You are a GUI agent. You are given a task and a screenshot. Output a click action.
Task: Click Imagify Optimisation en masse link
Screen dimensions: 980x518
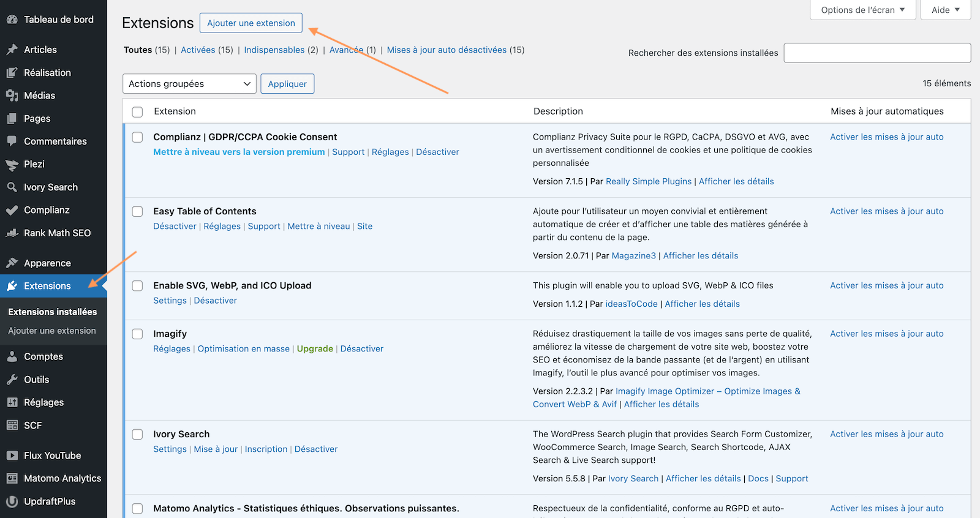[x=243, y=348]
